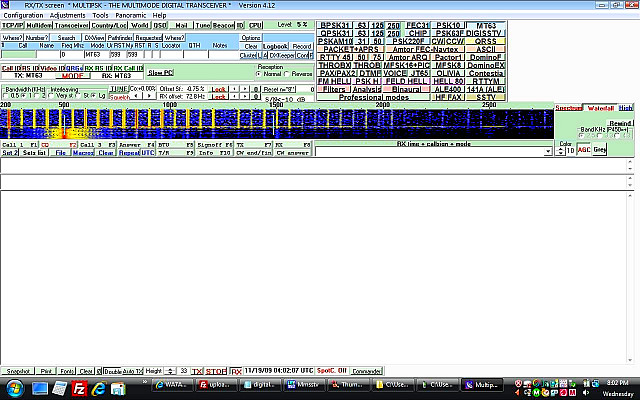Select PACKET+APRS mode

click(x=350, y=49)
